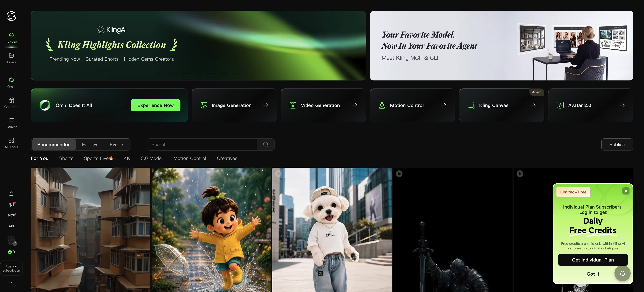The width and height of the screenshot is (644, 292).
Task: Open Canvas from the sidebar
Action: pyautogui.click(x=11, y=123)
